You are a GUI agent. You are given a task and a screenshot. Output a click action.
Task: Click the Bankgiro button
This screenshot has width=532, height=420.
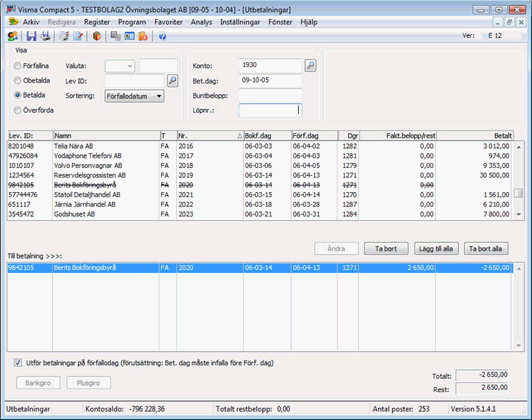pyautogui.click(x=38, y=383)
